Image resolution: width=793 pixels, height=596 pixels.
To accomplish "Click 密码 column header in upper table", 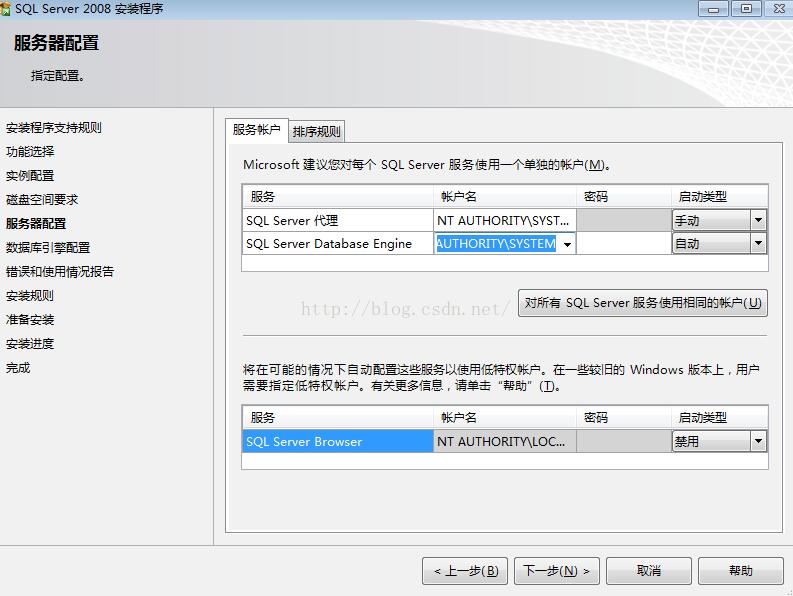I will point(624,197).
